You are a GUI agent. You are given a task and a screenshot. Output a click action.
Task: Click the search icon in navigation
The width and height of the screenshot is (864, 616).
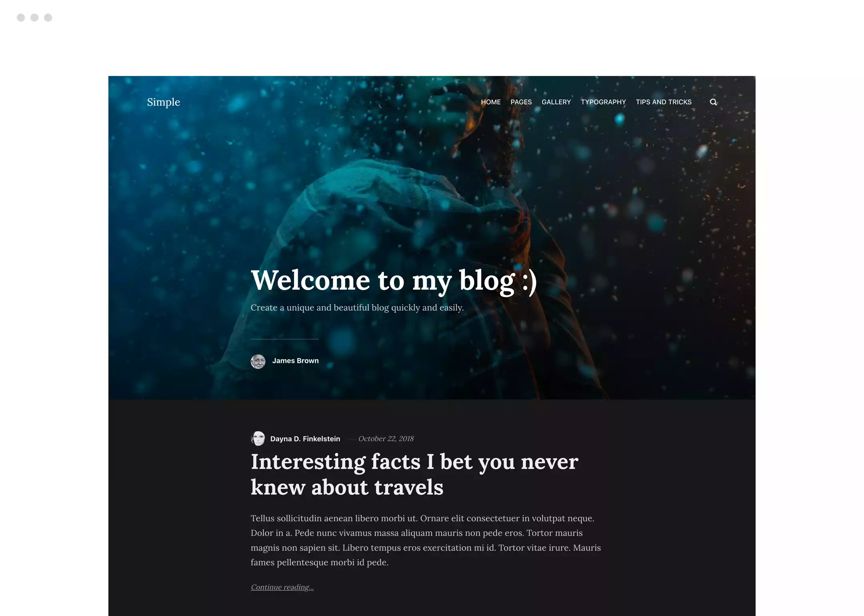tap(713, 102)
